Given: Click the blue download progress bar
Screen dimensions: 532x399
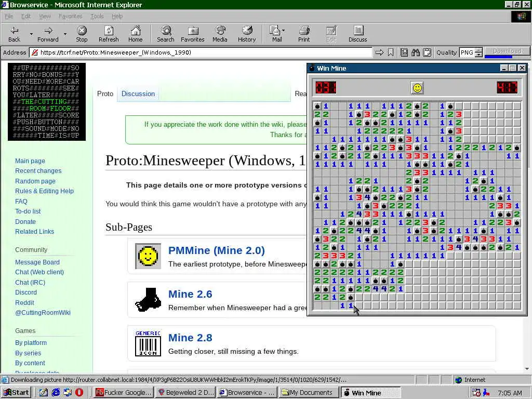Looking at the screenshot, I should (498, 56).
